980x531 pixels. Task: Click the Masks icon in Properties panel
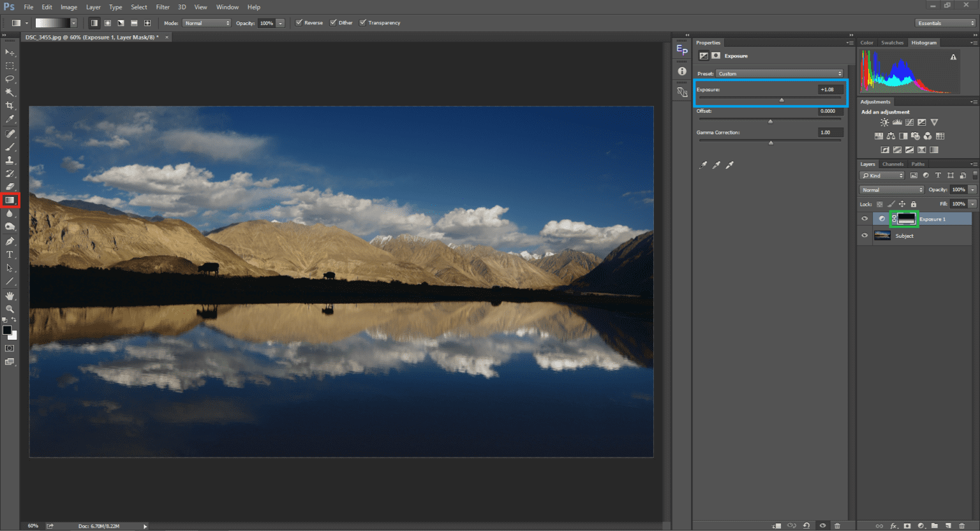[x=716, y=56]
